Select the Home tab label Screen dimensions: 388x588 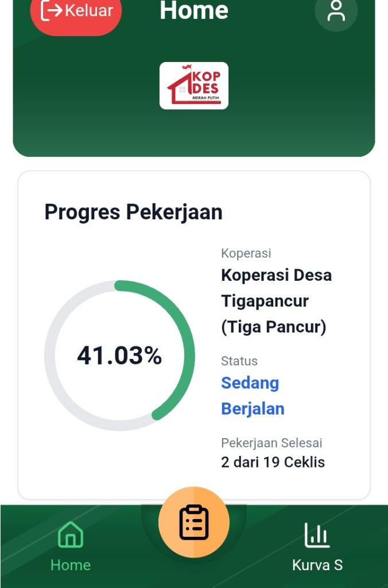pyautogui.click(x=71, y=565)
